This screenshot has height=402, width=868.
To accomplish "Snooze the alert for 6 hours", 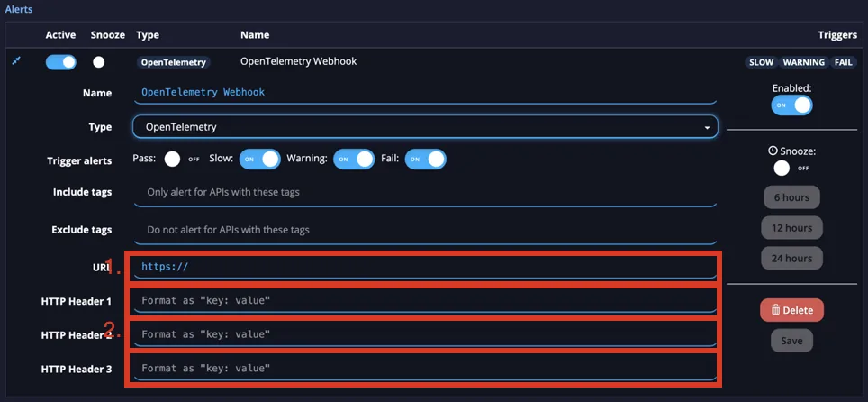I will pos(791,197).
